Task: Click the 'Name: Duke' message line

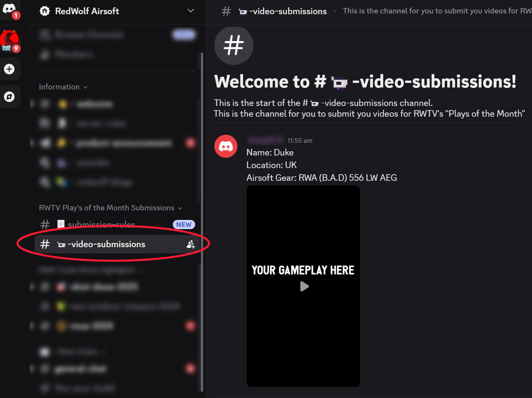Action: tap(270, 152)
